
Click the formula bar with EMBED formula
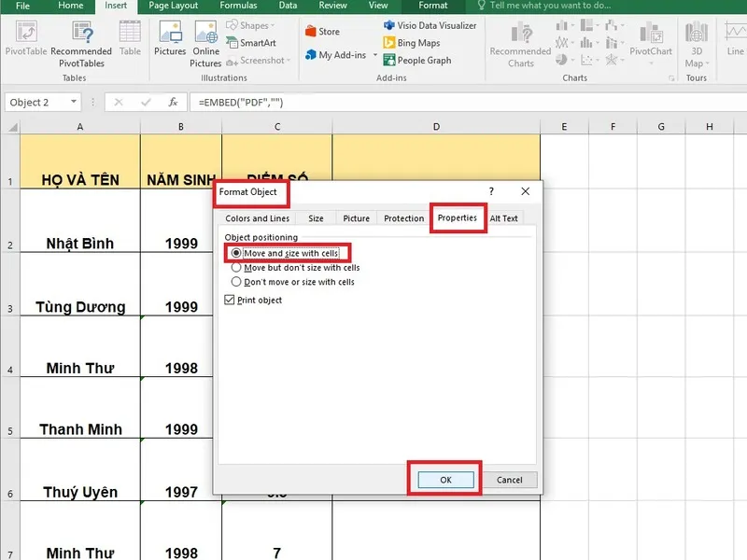click(x=467, y=103)
